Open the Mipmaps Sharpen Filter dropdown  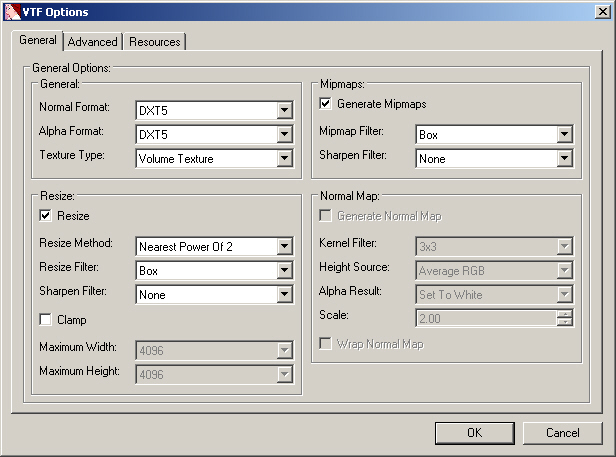(564, 158)
